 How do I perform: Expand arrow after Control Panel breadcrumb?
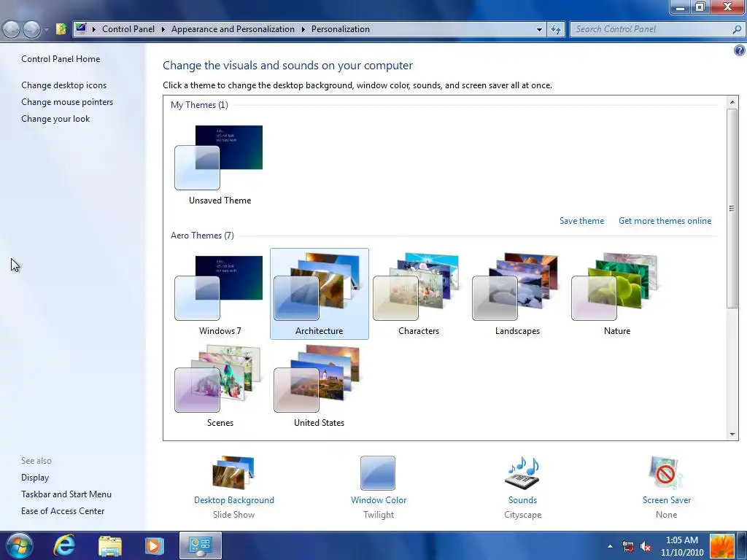click(163, 29)
